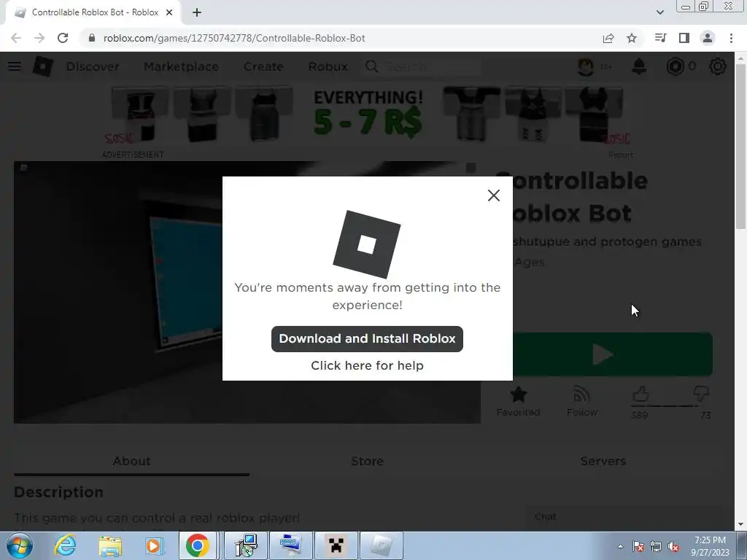Open Windows Explorer folder in taskbar
Viewport: 747px width, 560px height.
pyautogui.click(x=110, y=545)
